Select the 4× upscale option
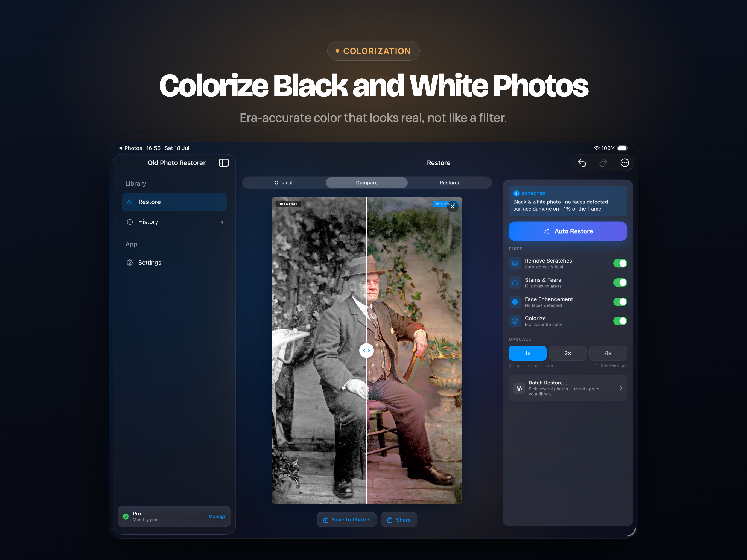Viewport: 747px width, 560px height. tap(608, 353)
